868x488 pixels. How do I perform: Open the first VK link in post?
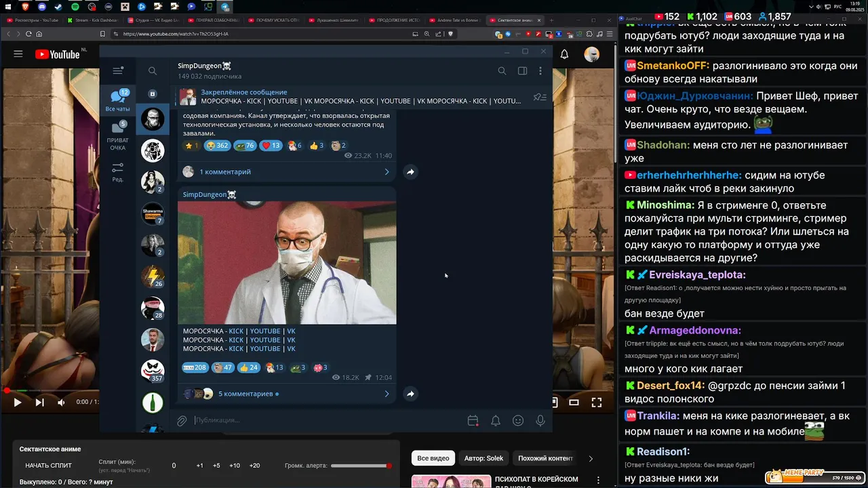click(x=292, y=331)
